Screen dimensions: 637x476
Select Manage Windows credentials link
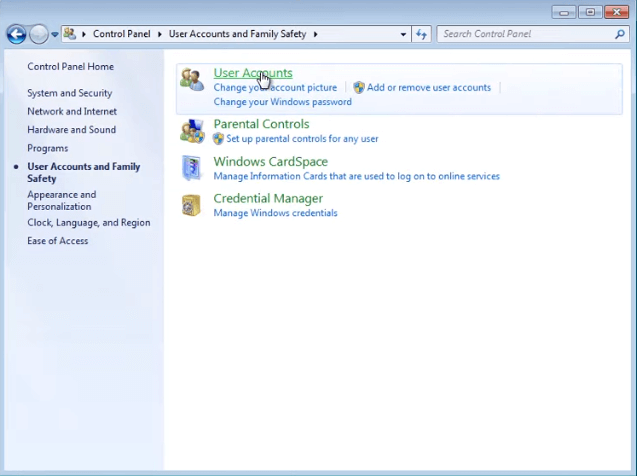[275, 213]
